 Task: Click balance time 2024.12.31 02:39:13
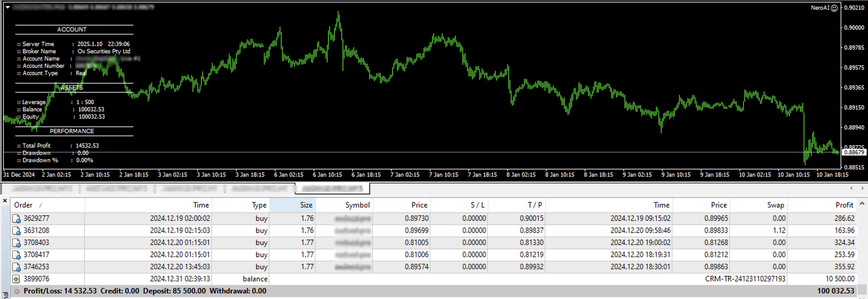click(180, 279)
